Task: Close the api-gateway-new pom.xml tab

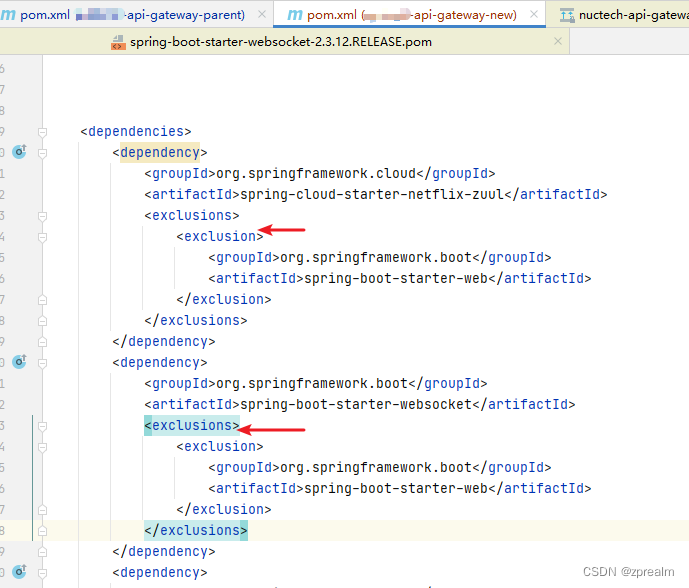Action: click(534, 15)
